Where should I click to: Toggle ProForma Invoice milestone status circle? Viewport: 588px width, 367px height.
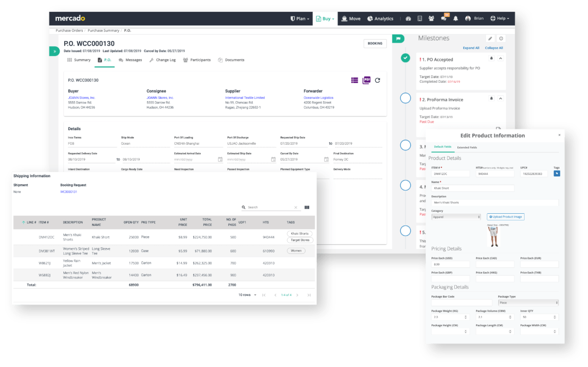click(405, 98)
